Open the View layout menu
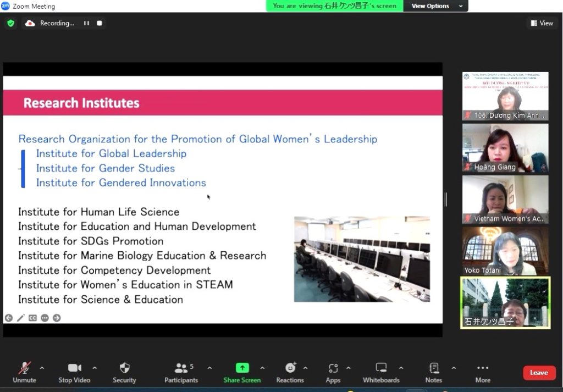The width and height of the screenshot is (563, 392). (542, 23)
